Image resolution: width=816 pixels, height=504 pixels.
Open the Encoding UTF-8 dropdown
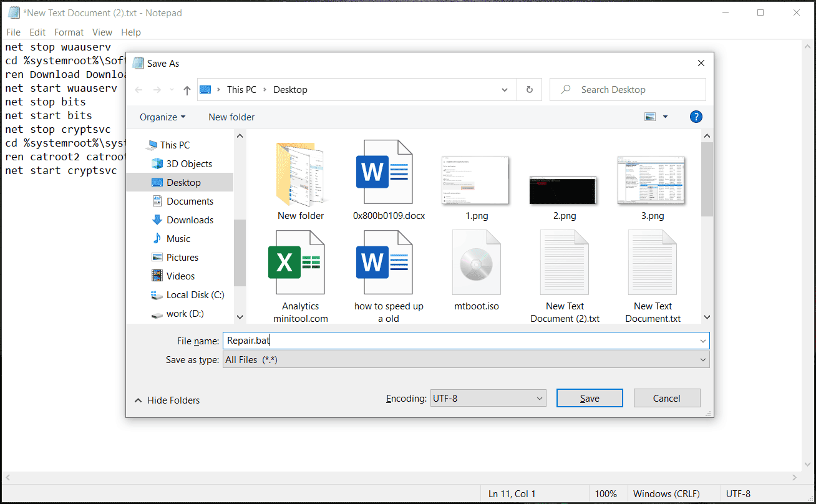[488, 398]
